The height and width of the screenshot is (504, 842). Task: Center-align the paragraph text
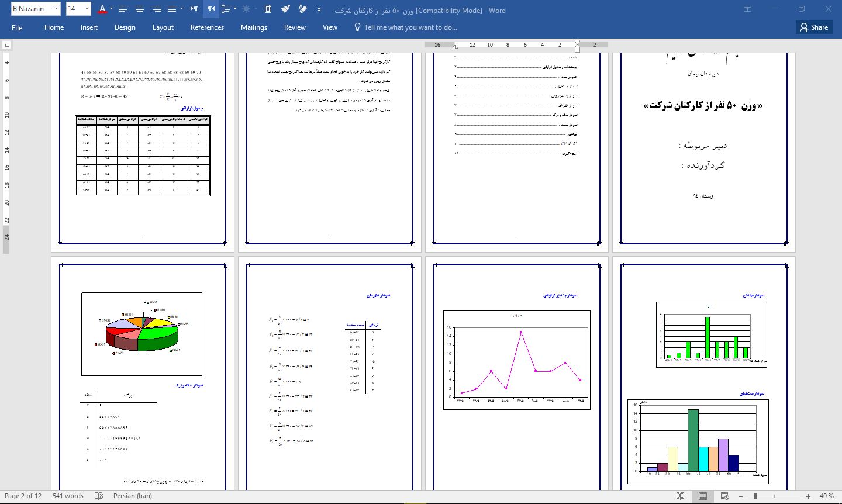pos(140,9)
